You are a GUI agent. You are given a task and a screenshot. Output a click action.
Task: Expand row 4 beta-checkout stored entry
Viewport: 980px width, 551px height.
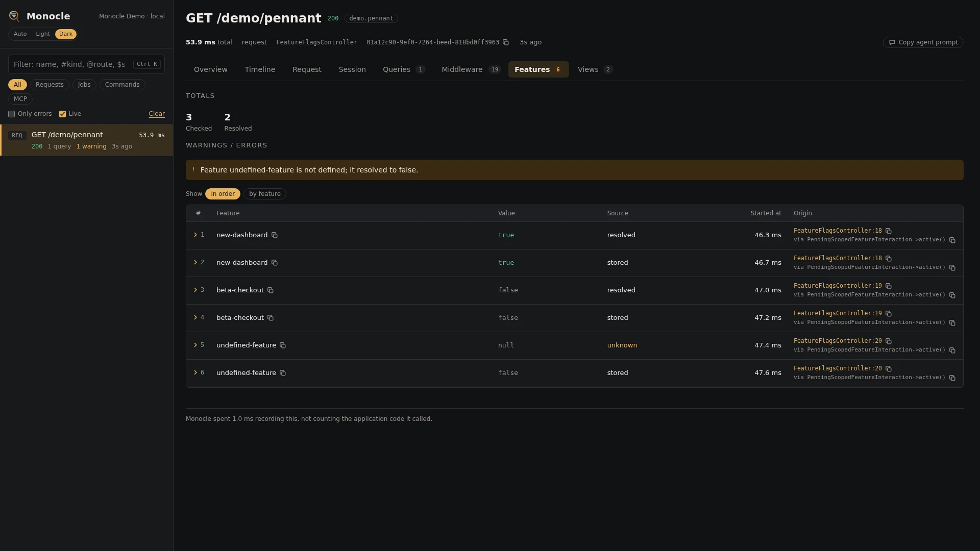195,318
